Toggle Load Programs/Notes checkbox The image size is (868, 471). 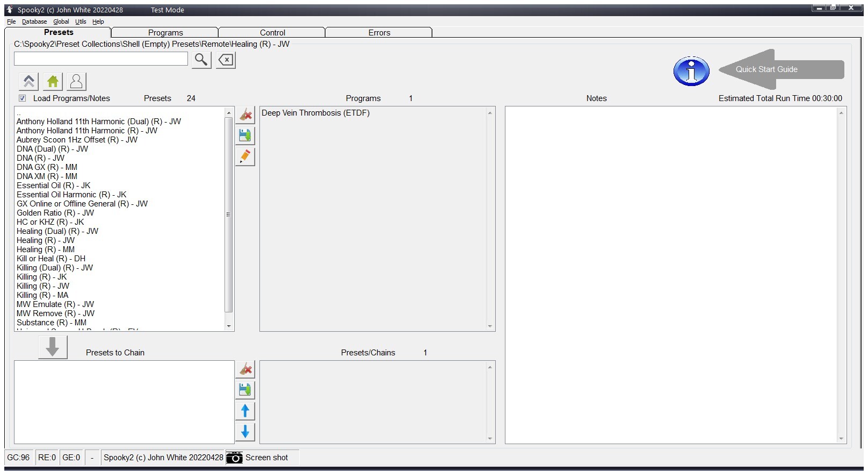pyautogui.click(x=23, y=98)
